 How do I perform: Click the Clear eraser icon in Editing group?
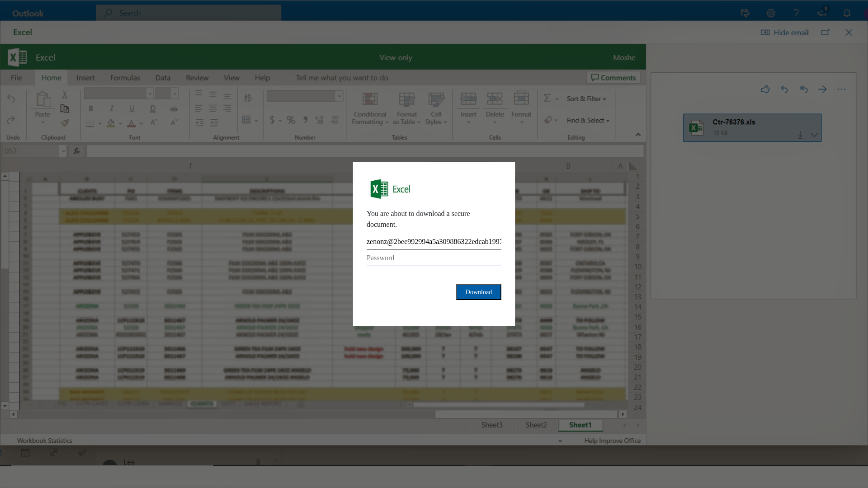(548, 120)
